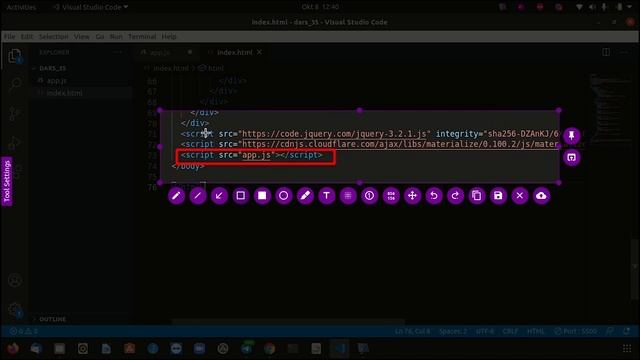Open the Search view in activity bar
The height and width of the screenshot is (360, 640).
(x=15, y=84)
